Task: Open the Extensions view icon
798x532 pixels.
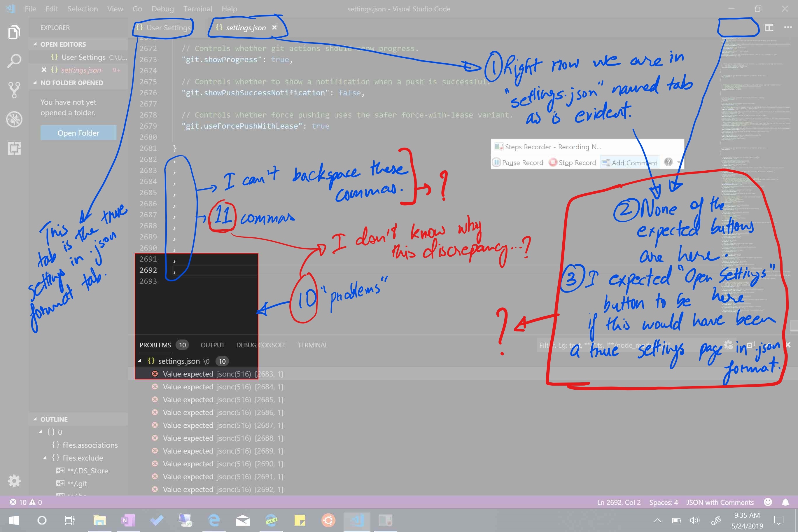Action: point(14,148)
